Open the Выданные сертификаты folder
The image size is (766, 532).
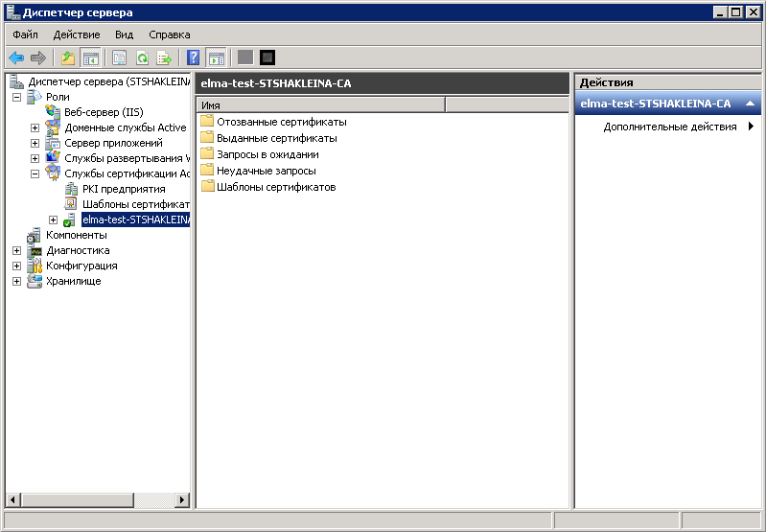[x=276, y=138]
